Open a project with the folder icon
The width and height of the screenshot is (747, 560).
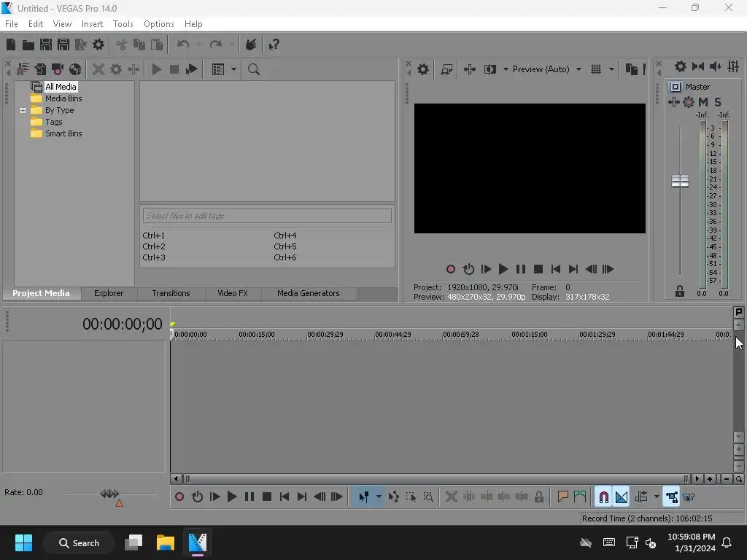pyautogui.click(x=28, y=44)
